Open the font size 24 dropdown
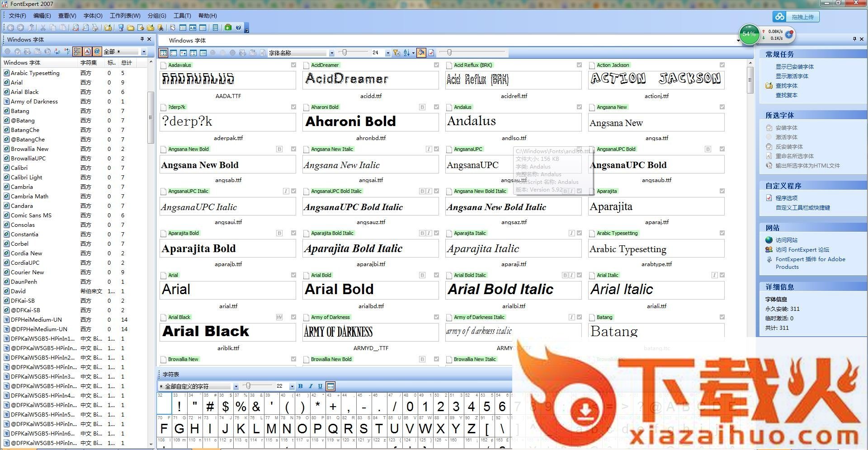 [x=388, y=53]
